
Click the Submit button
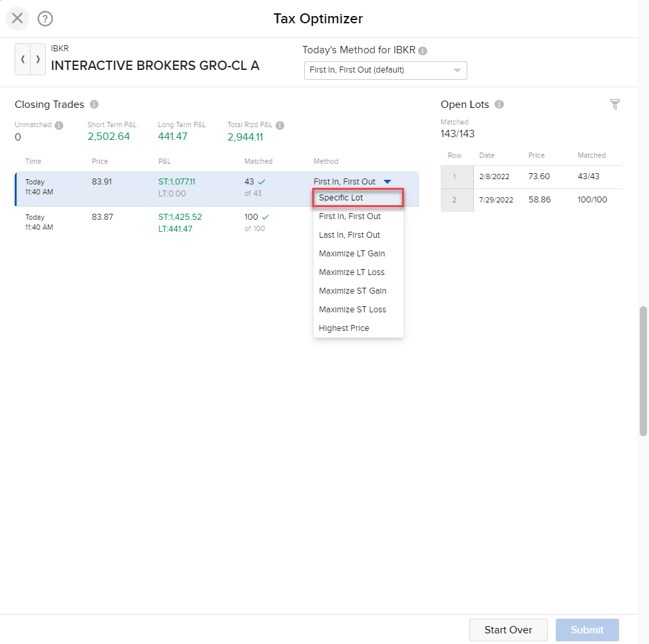[x=586, y=629]
